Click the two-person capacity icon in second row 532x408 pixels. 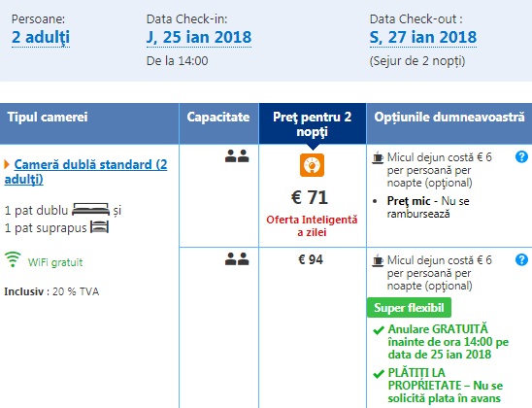pos(237,259)
